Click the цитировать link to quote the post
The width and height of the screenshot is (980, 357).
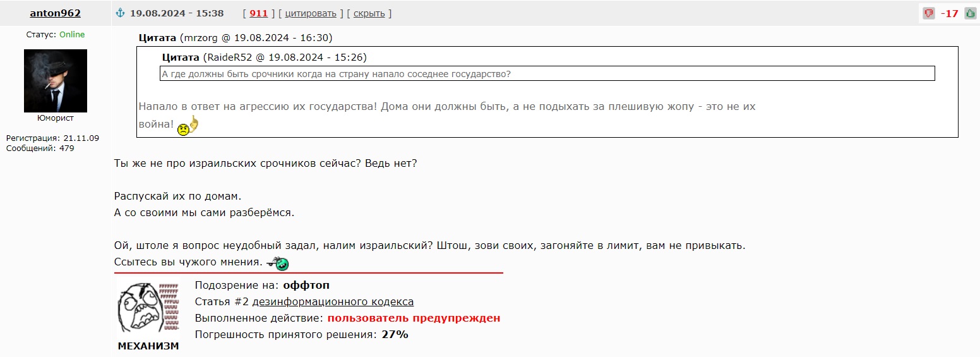(x=311, y=13)
